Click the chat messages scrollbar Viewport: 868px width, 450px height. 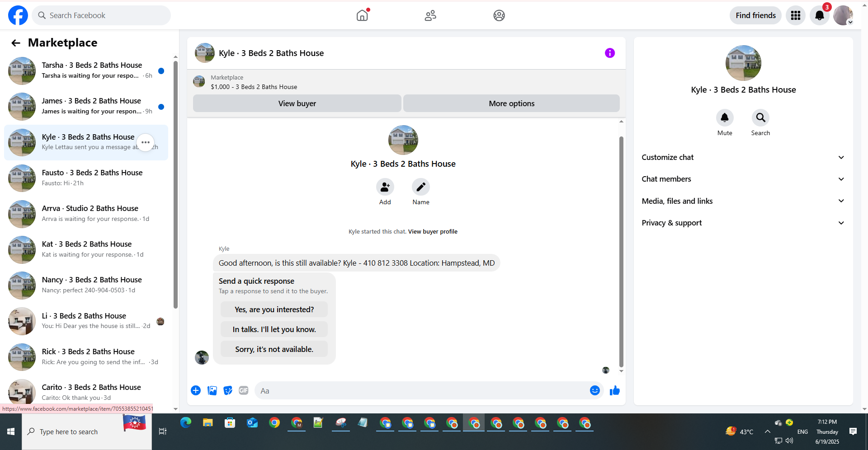pyautogui.click(x=621, y=251)
